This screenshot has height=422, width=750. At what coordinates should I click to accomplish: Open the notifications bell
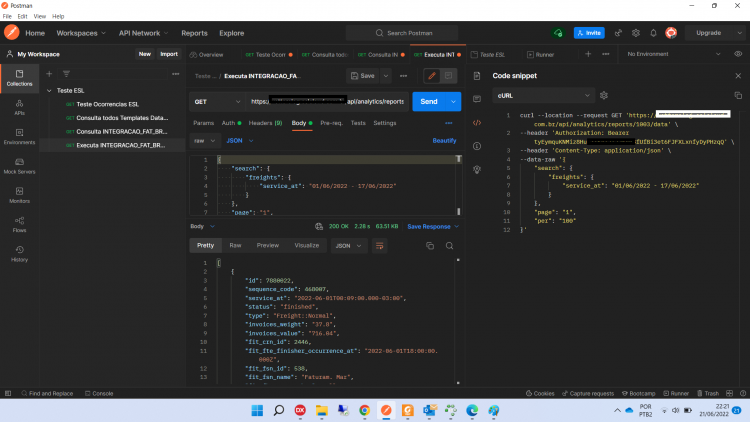(x=653, y=33)
